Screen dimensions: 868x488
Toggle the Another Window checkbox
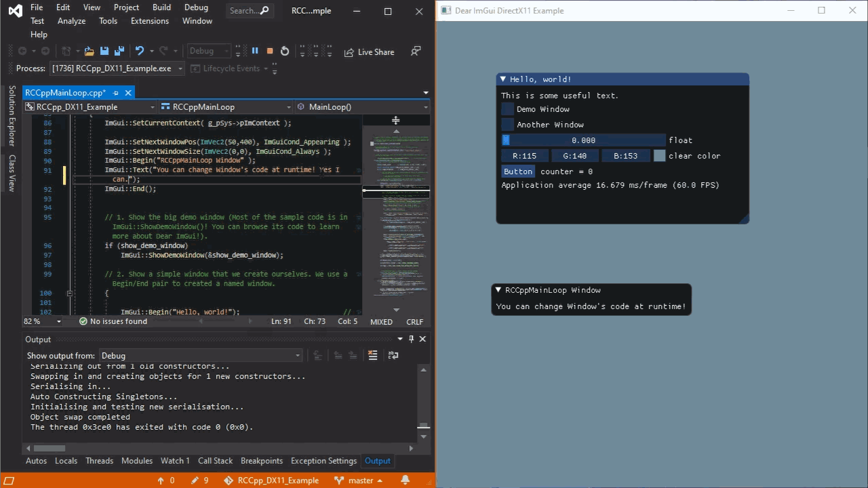point(507,125)
